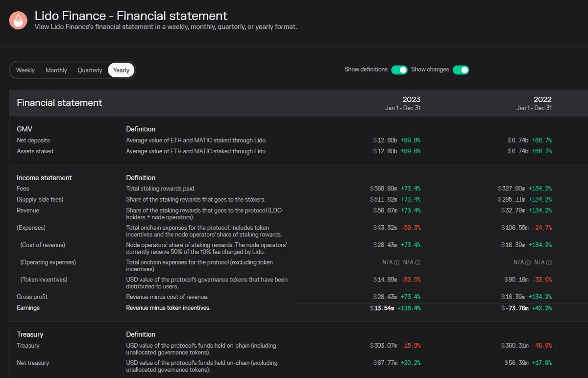Click Fees 2022 value $327.90m
Image resolution: width=588 pixels, height=378 pixels.
pyautogui.click(x=512, y=189)
